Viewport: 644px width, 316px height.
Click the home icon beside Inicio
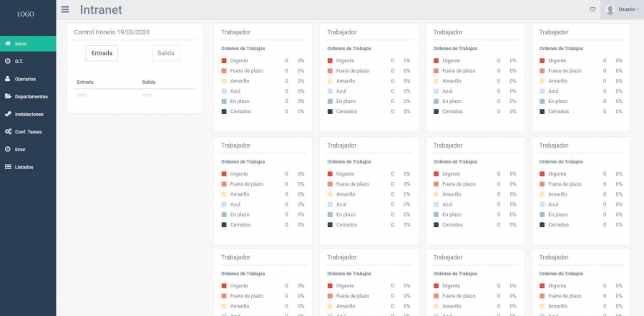point(7,44)
